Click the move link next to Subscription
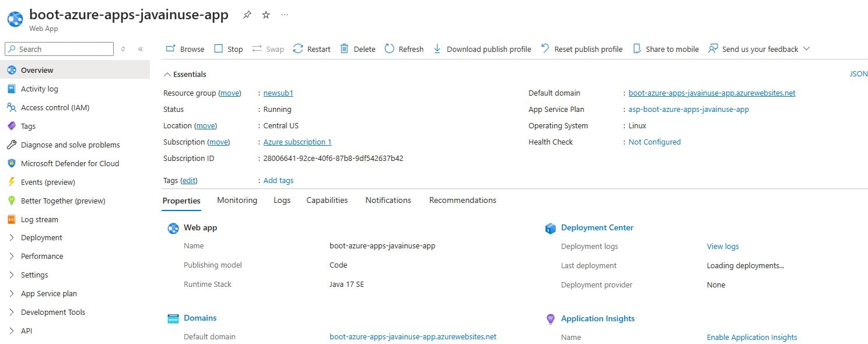 tap(219, 142)
